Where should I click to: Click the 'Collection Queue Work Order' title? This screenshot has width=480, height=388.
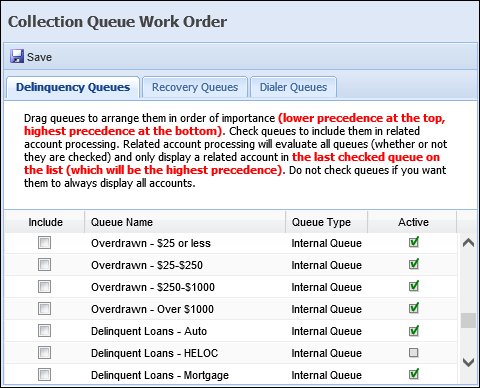(117, 22)
